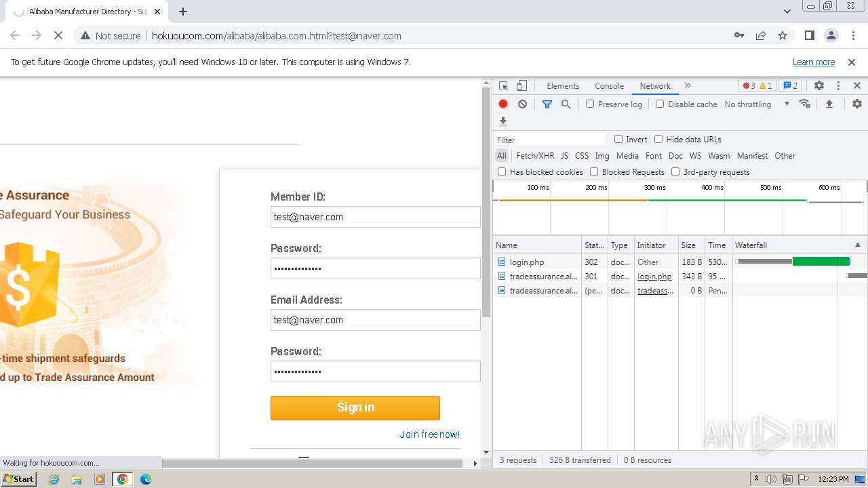Export HAR file with download arrow
The height and width of the screenshot is (488, 868).
coord(503,121)
